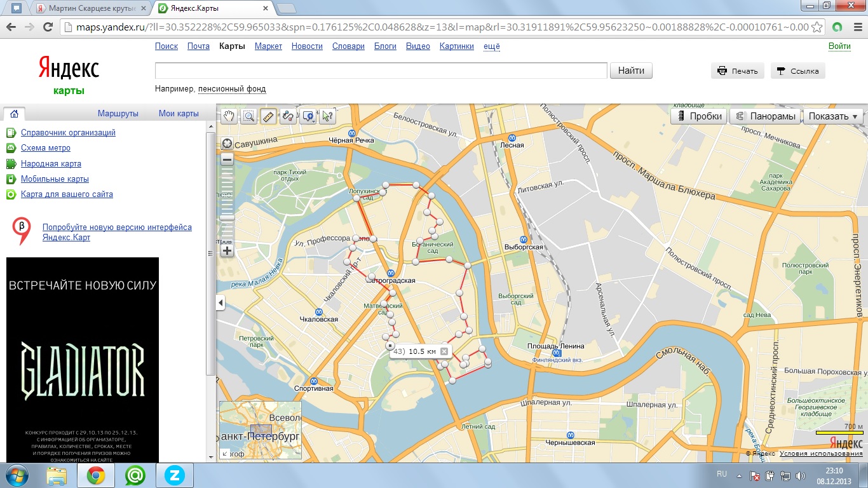Image resolution: width=868 pixels, height=488 pixels.
Task: Click the Выборгская metro station icon
Action: coord(523,239)
